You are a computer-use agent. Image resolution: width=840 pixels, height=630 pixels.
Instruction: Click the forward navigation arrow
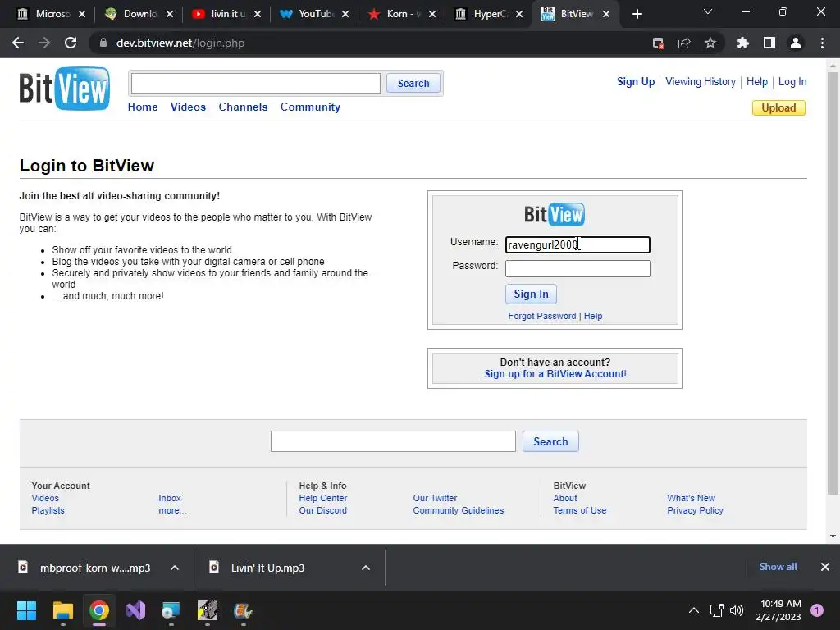pyautogui.click(x=44, y=43)
